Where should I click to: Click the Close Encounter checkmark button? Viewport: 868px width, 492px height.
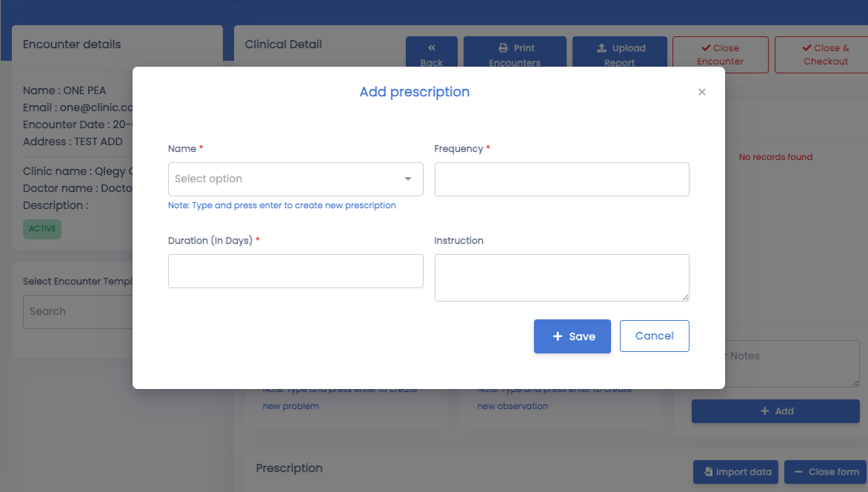[x=720, y=55]
